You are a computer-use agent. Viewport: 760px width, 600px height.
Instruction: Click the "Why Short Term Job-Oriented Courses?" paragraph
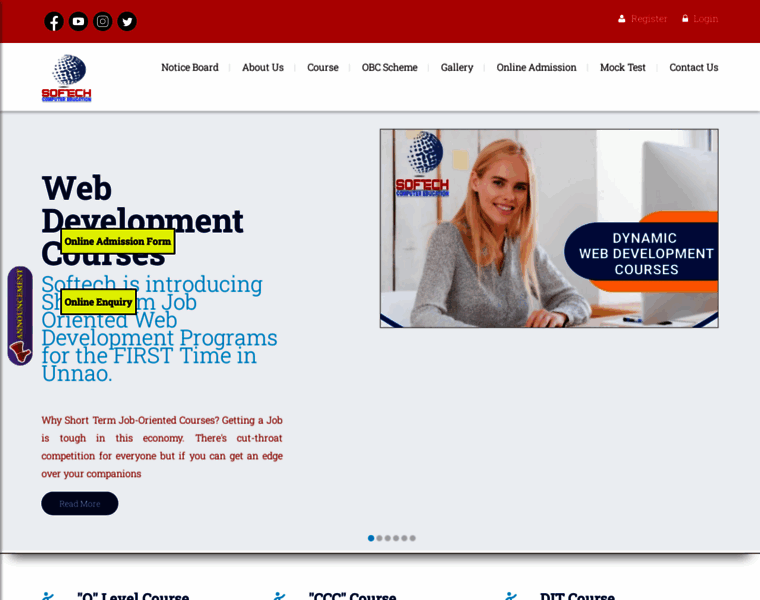tap(162, 447)
